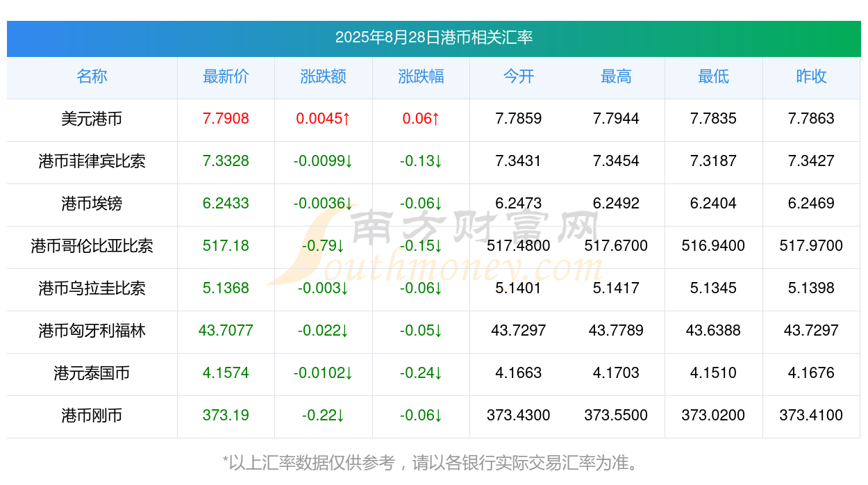Select the 涨跌幅 column header
Viewport: 868px width, 485px height.
coord(421,76)
